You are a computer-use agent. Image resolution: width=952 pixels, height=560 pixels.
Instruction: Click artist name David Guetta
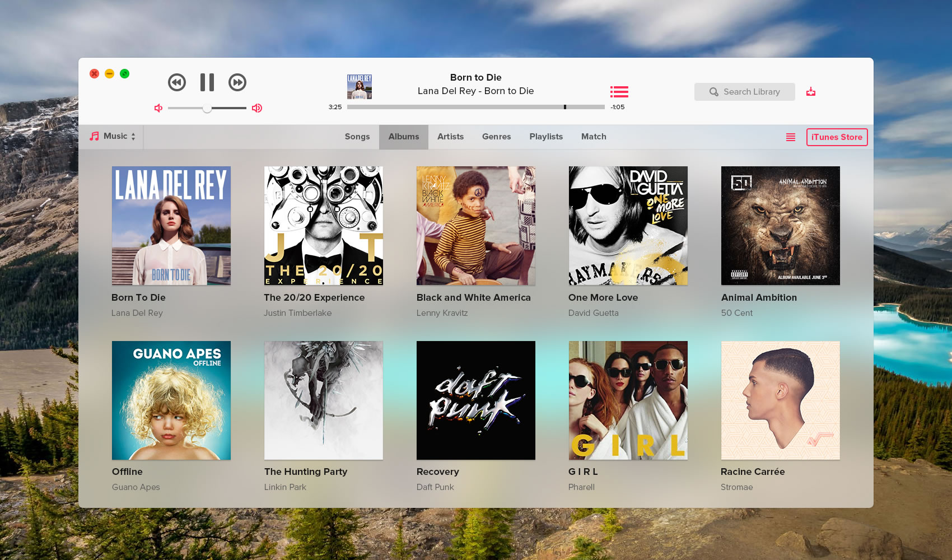594,313
